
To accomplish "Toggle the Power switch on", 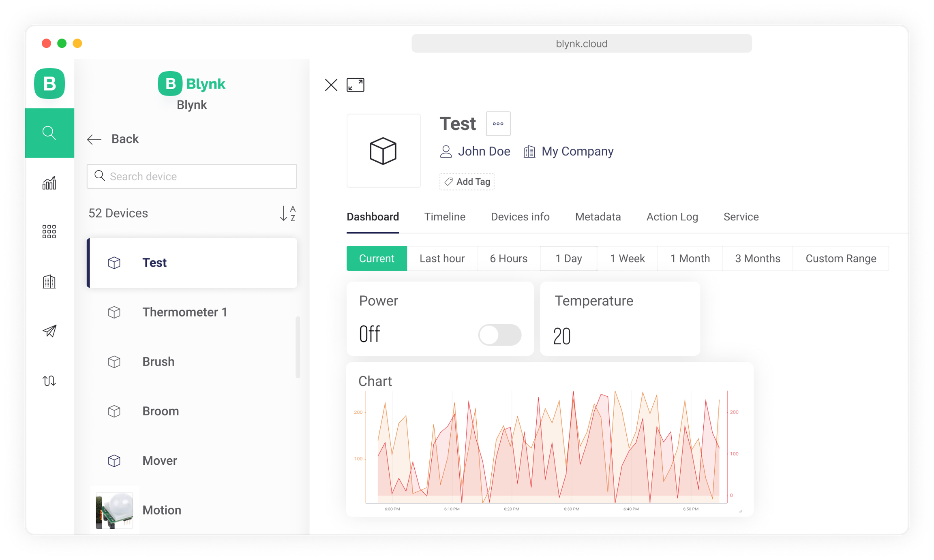I will pos(499,335).
